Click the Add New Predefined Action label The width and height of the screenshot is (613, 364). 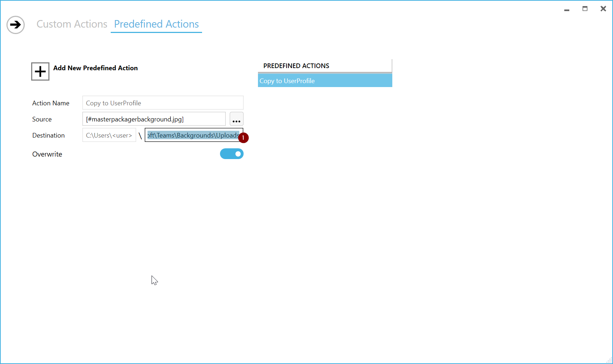pyautogui.click(x=96, y=68)
